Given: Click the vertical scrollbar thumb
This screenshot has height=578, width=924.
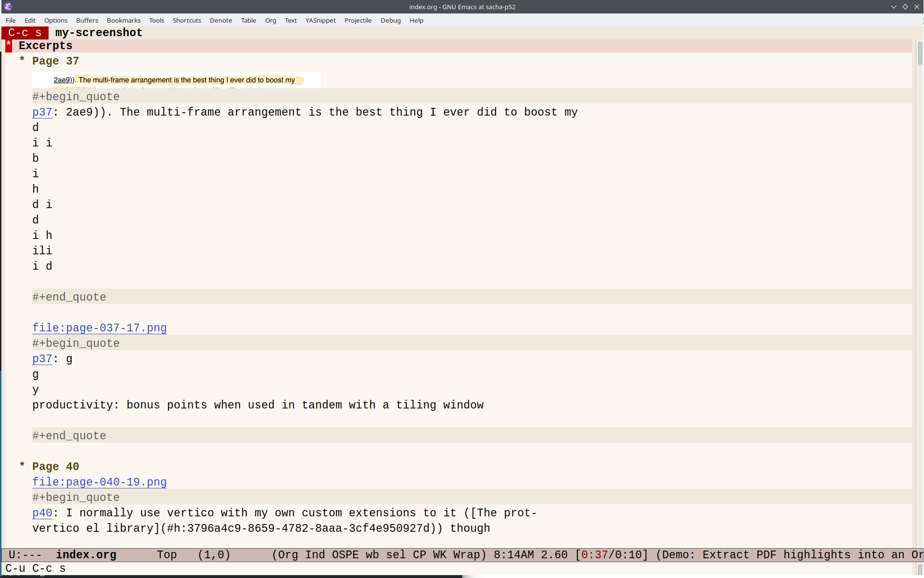Looking at the screenshot, I should point(920,53).
